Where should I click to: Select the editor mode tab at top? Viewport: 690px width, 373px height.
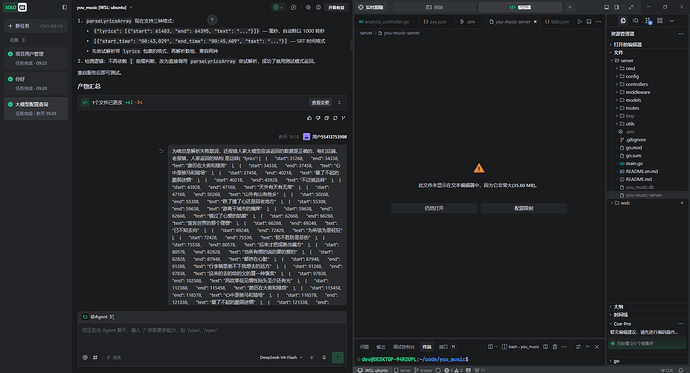pyautogui.click(x=520, y=7)
